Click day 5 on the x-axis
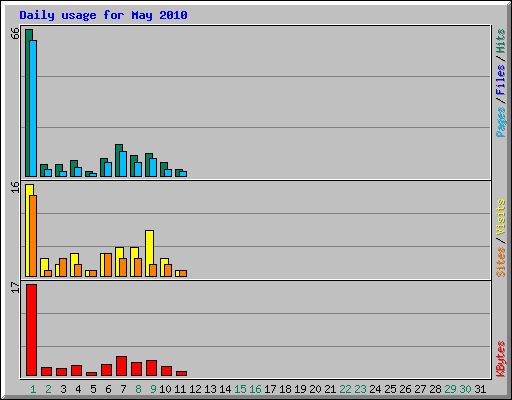Image resolution: width=512 pixels, height=400 pixels. coord(93,389)
